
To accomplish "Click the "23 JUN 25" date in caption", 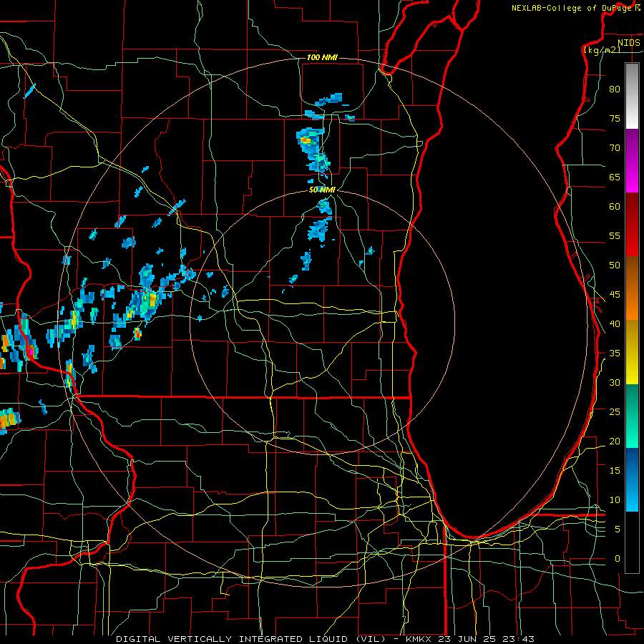I will coord(467,639).
